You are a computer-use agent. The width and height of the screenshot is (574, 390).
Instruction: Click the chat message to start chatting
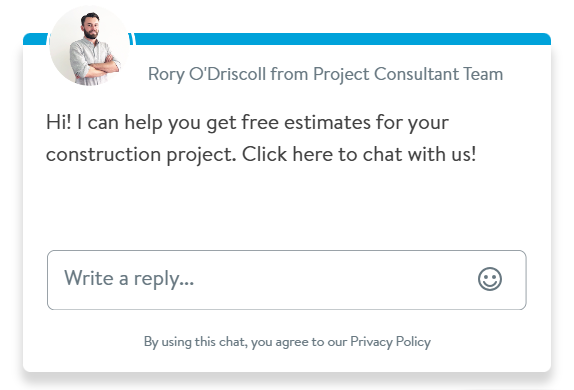click(x=261, y=138)
